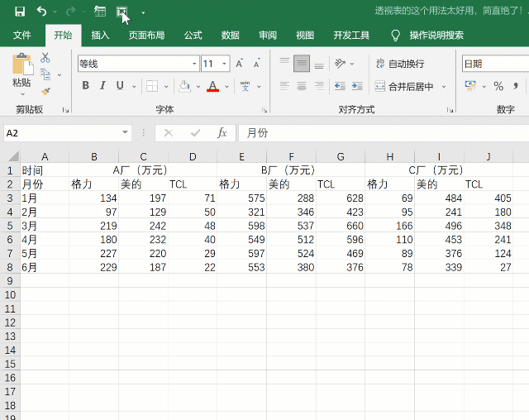Open the font size dropdown

(x=224, y=64)
